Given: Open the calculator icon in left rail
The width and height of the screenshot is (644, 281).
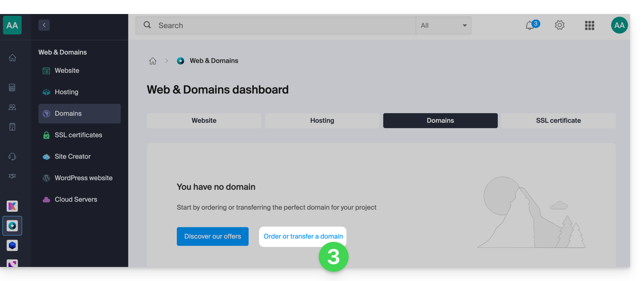Looking at the screenshot, I should [x=13, y=87].
